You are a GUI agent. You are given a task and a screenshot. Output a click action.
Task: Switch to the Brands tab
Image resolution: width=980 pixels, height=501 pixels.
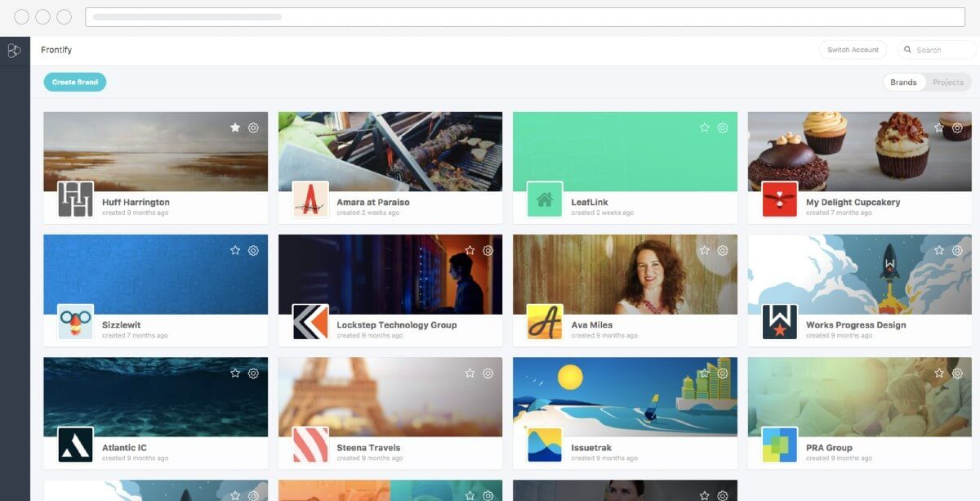point(903,83)
